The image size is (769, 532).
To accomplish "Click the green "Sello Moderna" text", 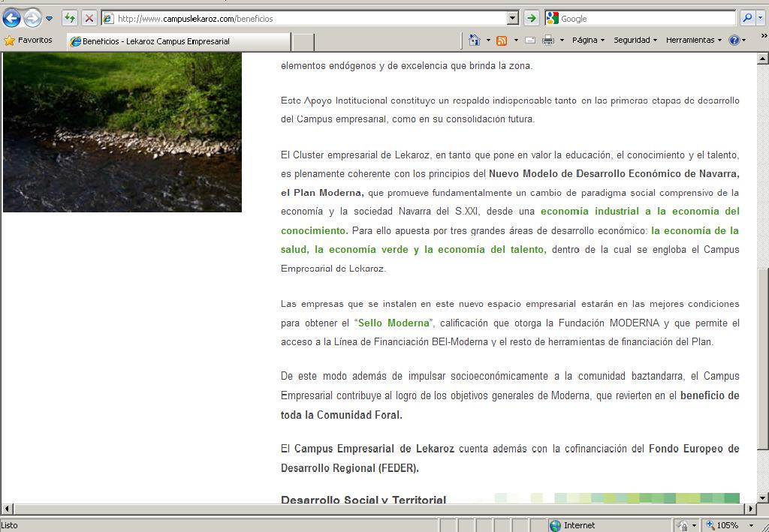I will pos(394,323).
